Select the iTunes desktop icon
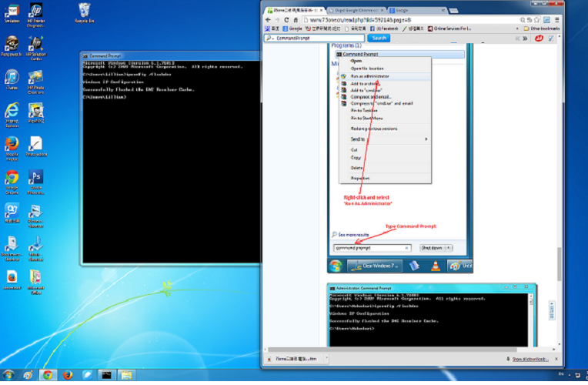This screenshot has width=588, height=385. pos(12,79)
